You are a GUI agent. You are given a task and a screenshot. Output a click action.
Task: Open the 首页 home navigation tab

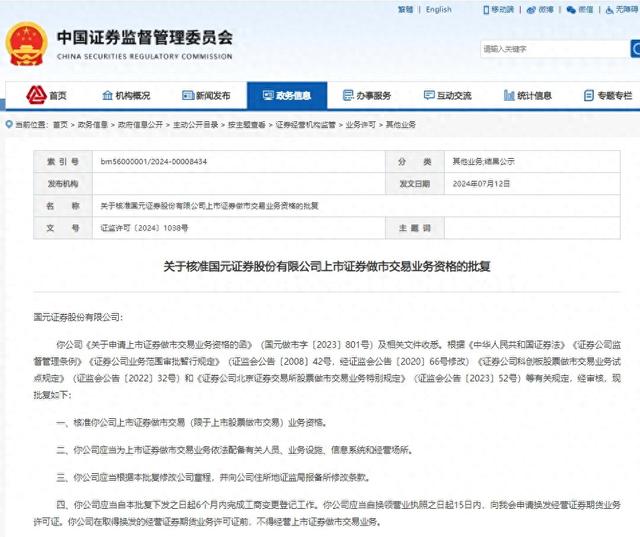click(47, 95)
